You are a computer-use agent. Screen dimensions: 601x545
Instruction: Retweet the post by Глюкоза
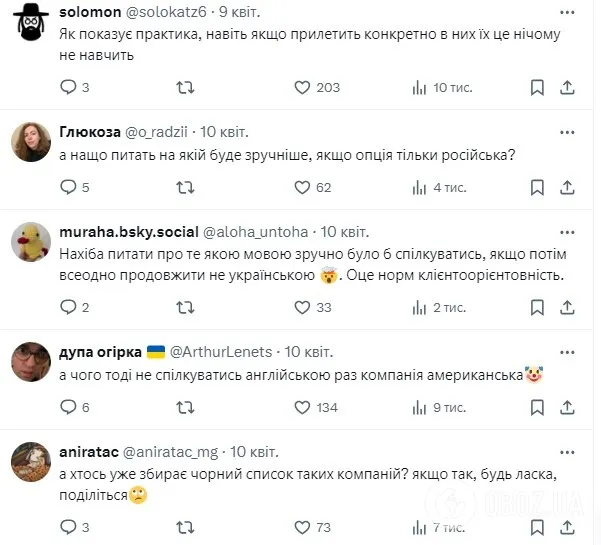point(186,187)
